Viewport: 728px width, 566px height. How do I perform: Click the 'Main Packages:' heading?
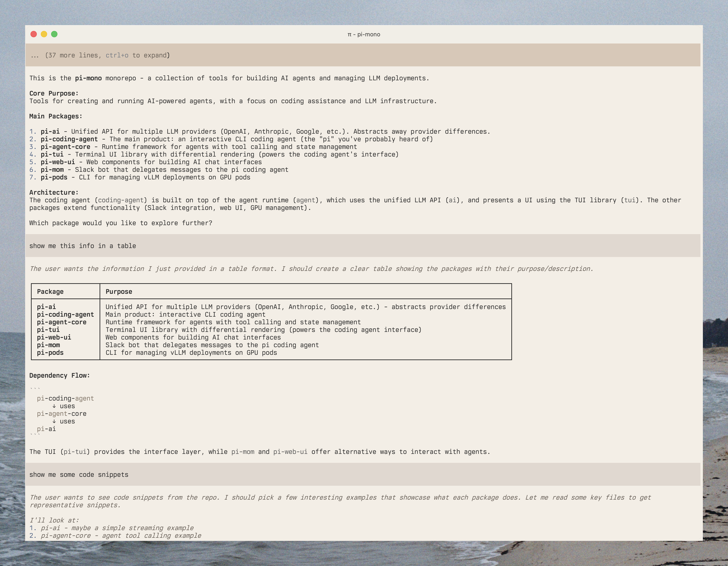(x=56, y=116)
